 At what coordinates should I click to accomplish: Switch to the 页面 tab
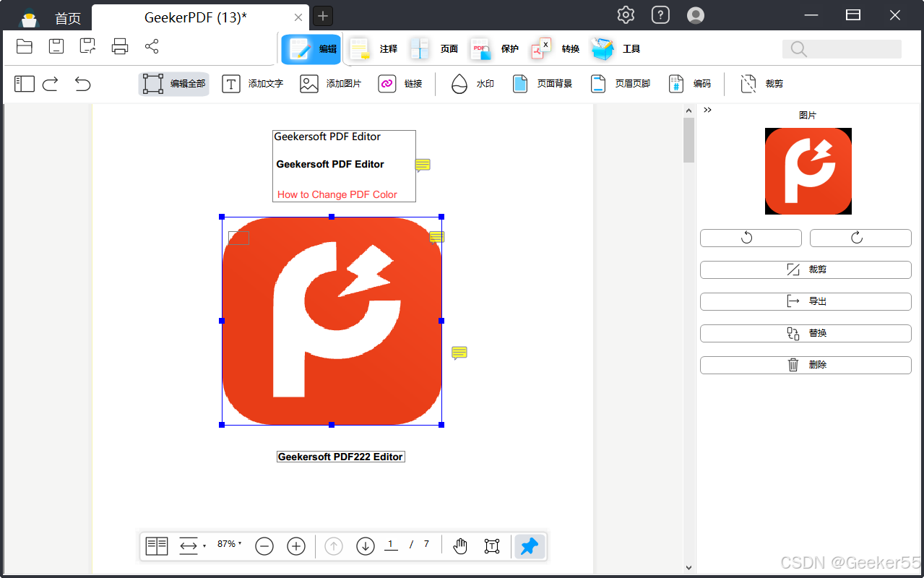click(x=433, y=49)
